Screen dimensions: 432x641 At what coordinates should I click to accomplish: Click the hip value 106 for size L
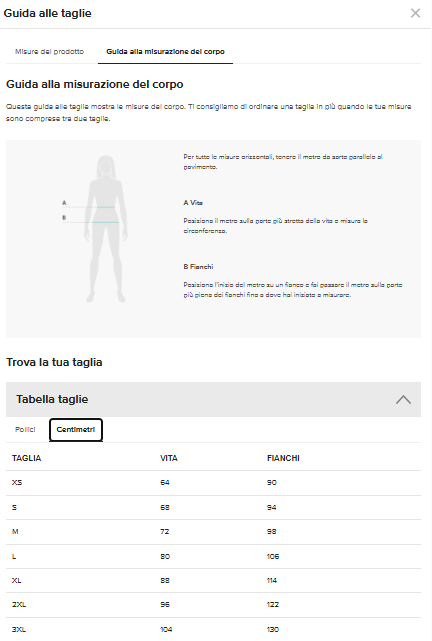273,556
